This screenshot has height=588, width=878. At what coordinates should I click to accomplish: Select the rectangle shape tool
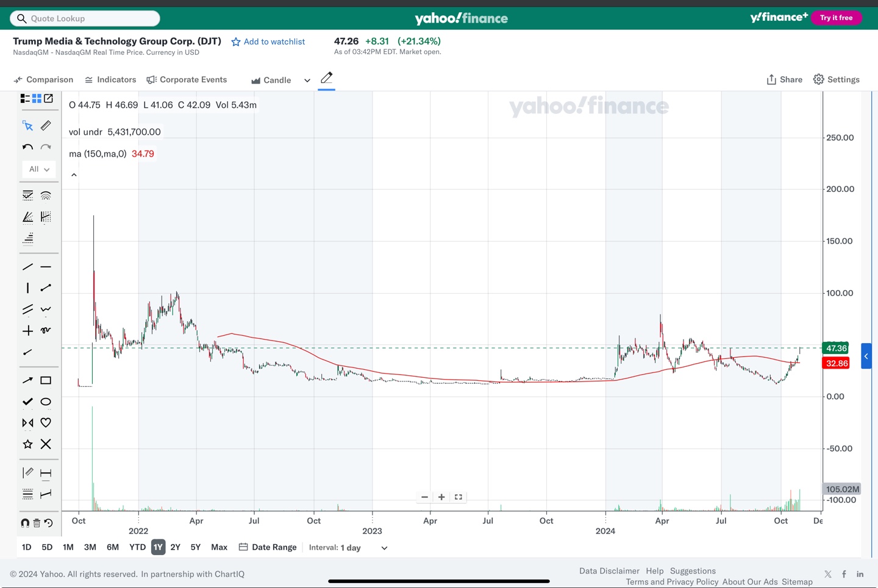click(x=46, y=380)
